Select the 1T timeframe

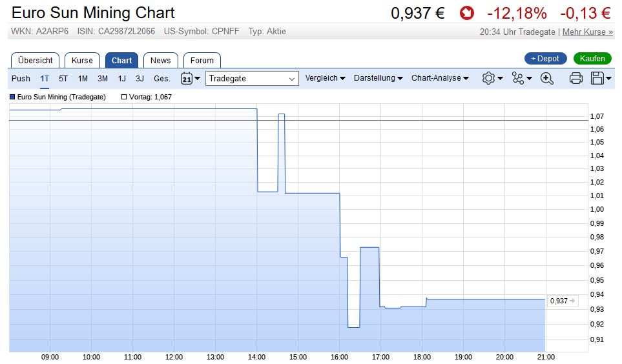pyautogui.click(x=45, y=79)
